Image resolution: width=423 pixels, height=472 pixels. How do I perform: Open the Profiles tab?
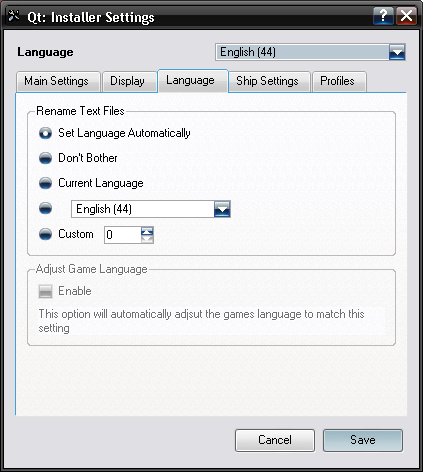[x=339, y=81]
